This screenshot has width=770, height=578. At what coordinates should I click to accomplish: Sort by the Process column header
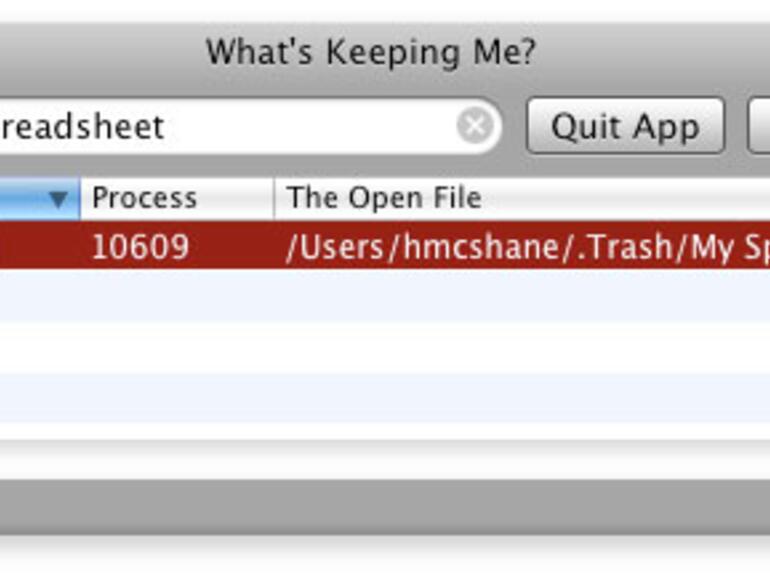coord(170,199)
